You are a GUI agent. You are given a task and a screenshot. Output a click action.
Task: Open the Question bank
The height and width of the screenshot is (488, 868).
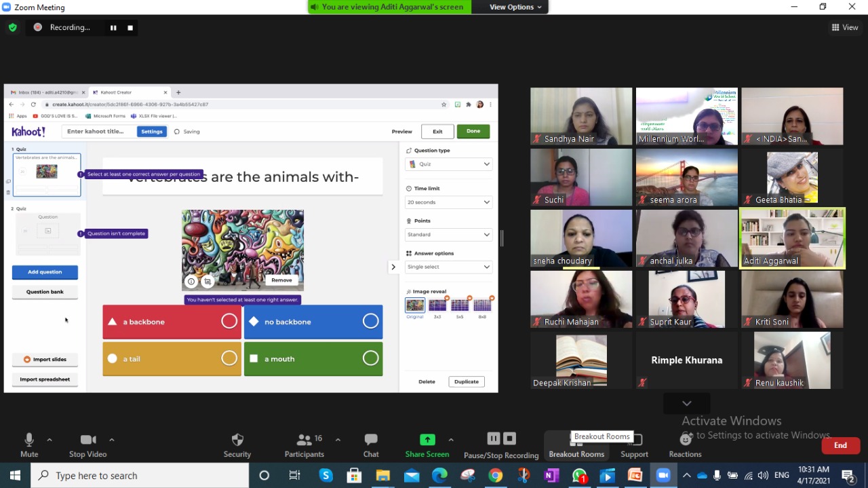(45, 292)
